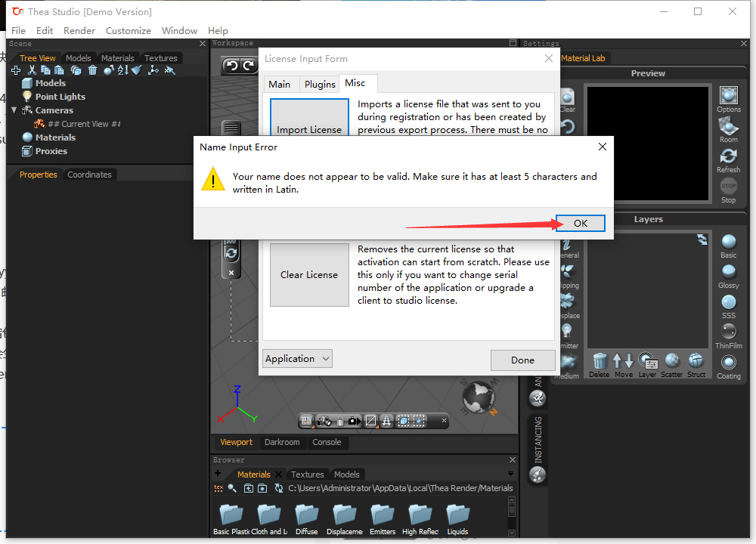The height and width of the screenshot is (544, 756).
Task: Close the Materials browser tab
Action: pos(278,474)
